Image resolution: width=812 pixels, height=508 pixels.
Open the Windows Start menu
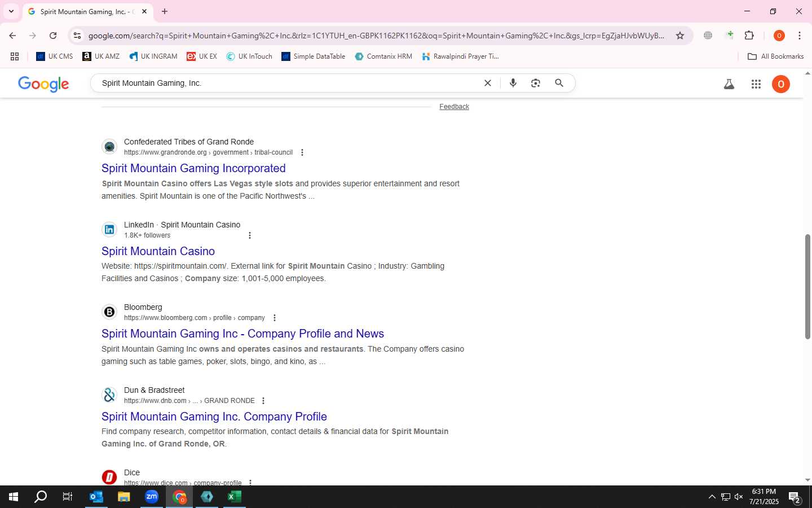pyautogui.click(x=14, y=497)
